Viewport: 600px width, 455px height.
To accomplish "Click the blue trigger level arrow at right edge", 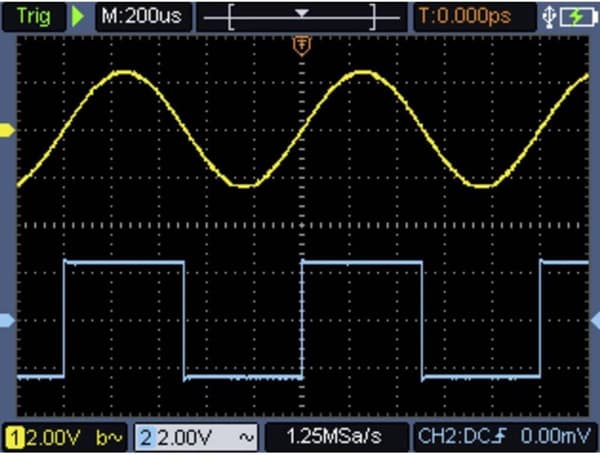I will pos(595,320).
